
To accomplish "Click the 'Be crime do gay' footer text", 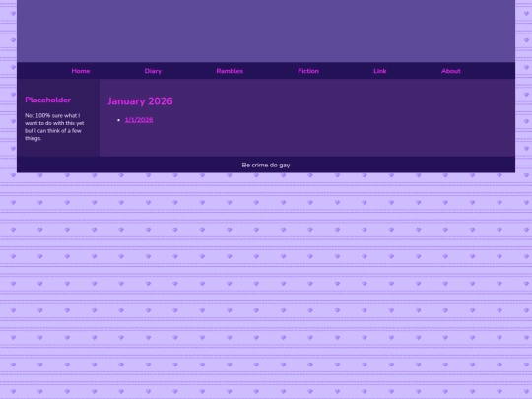I will [x=266, y=165].
